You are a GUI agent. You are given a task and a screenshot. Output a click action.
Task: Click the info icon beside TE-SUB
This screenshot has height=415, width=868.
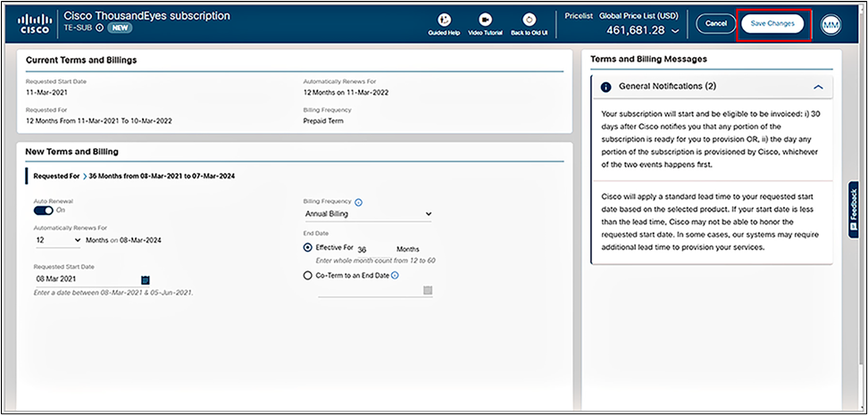[x=100, y=28]
